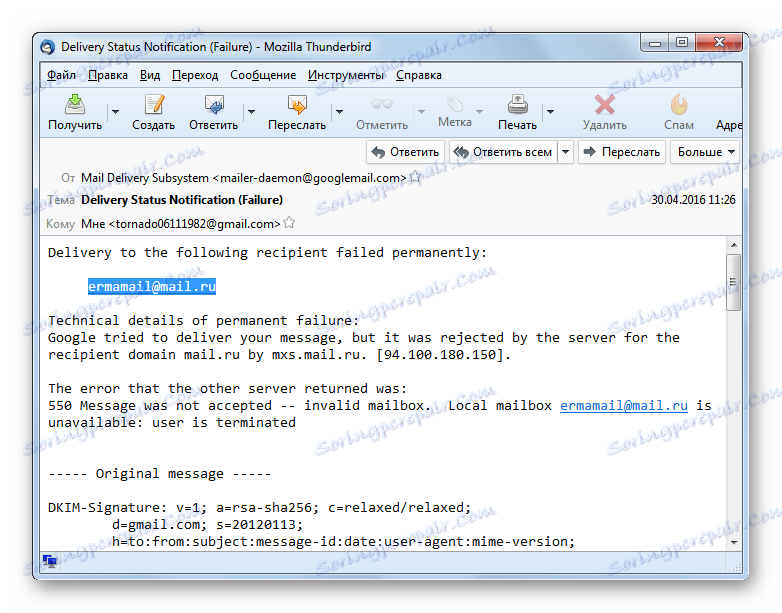Open the Отметить dropdown arrow
The image size is (782, 613).
(x=421, y=112)
